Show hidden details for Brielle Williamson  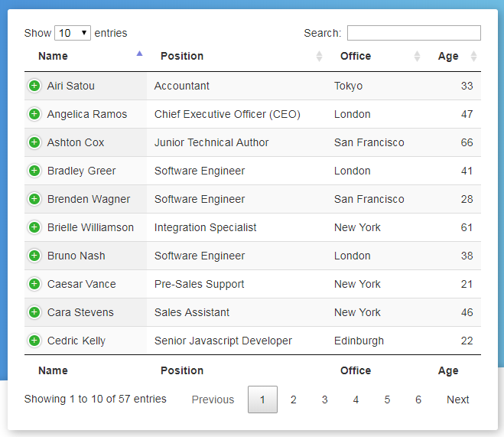click(34, 227)
